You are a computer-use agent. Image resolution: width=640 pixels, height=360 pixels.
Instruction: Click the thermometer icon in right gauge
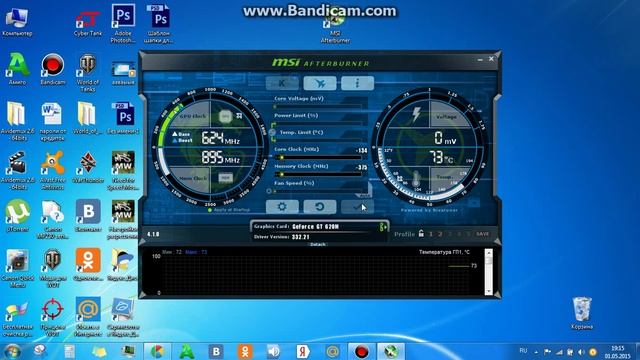[416, 178]
